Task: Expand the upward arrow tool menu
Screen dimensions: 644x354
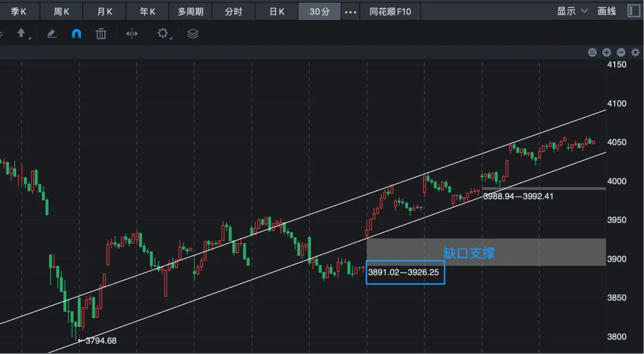Action: pyautogui.click(x=22, y=33)
